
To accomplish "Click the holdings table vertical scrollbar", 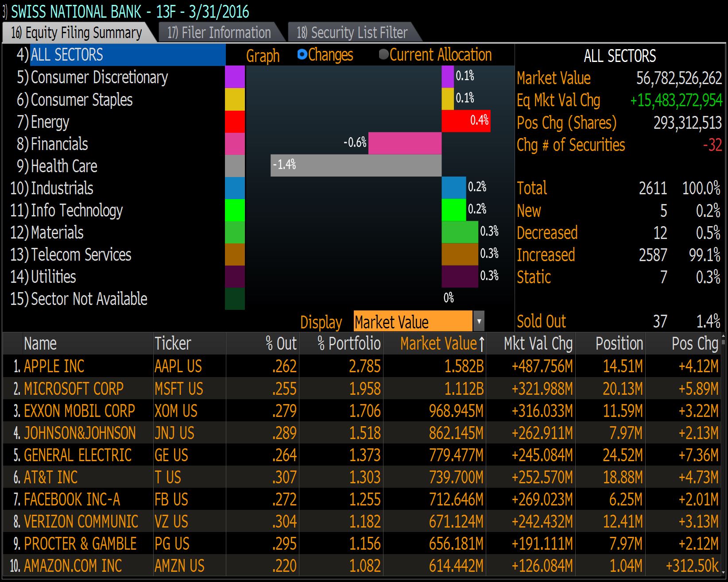I will click(x=724, y=454).
